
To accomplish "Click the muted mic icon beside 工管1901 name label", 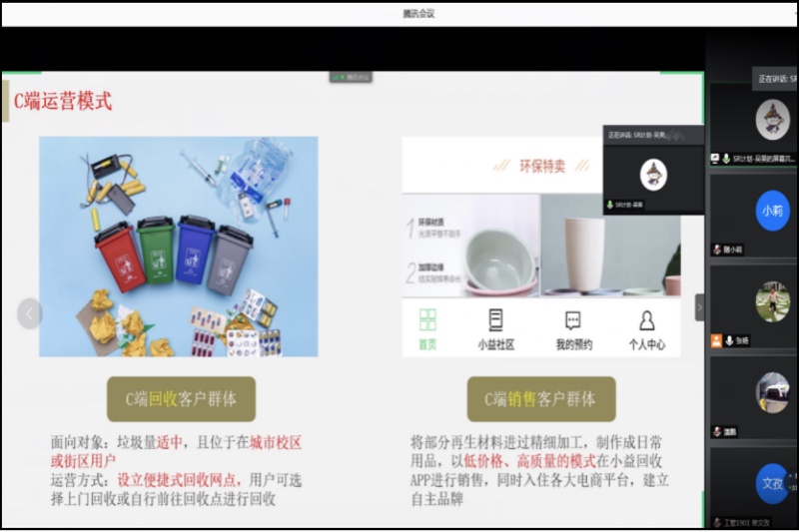I will [x=717, y=522].
